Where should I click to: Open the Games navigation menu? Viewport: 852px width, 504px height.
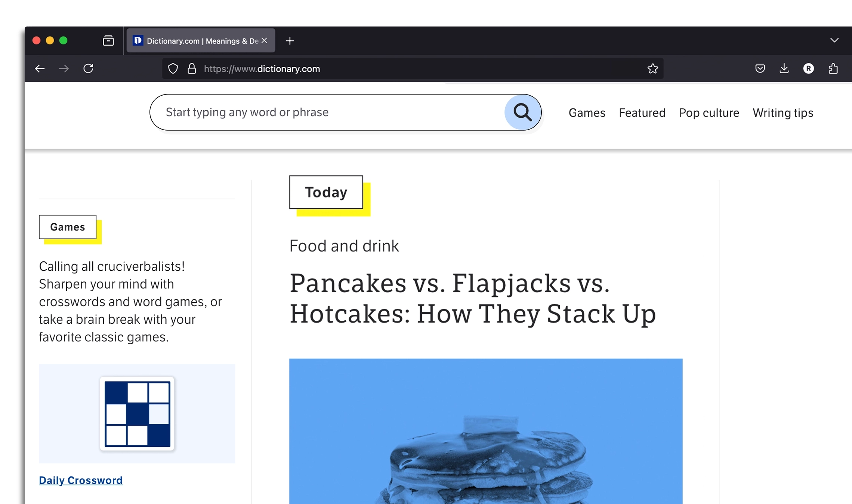click(587, 113)
